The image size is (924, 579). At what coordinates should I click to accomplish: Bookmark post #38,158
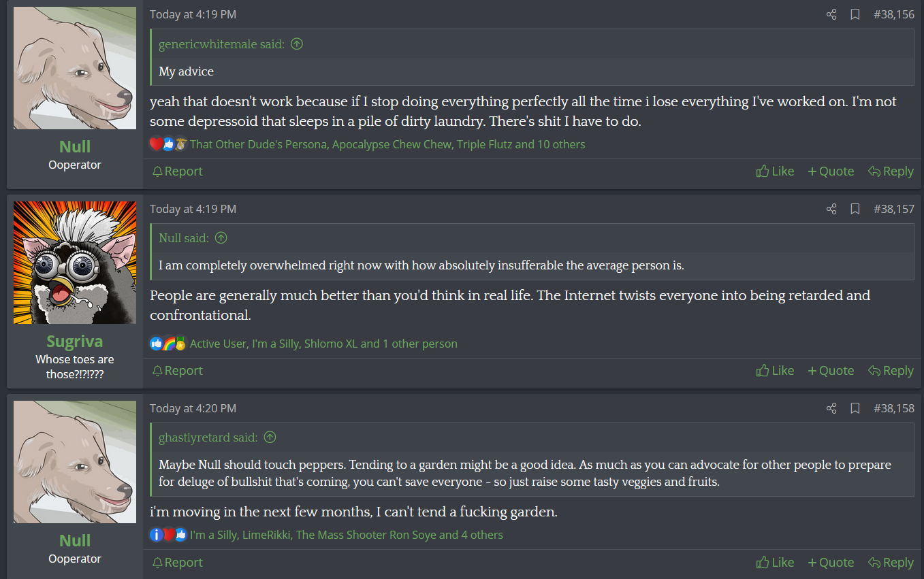tap(855, 408)
